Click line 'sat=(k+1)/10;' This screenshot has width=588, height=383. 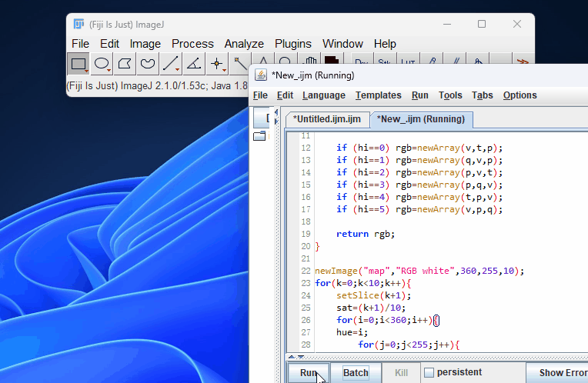tap(371, 308)
